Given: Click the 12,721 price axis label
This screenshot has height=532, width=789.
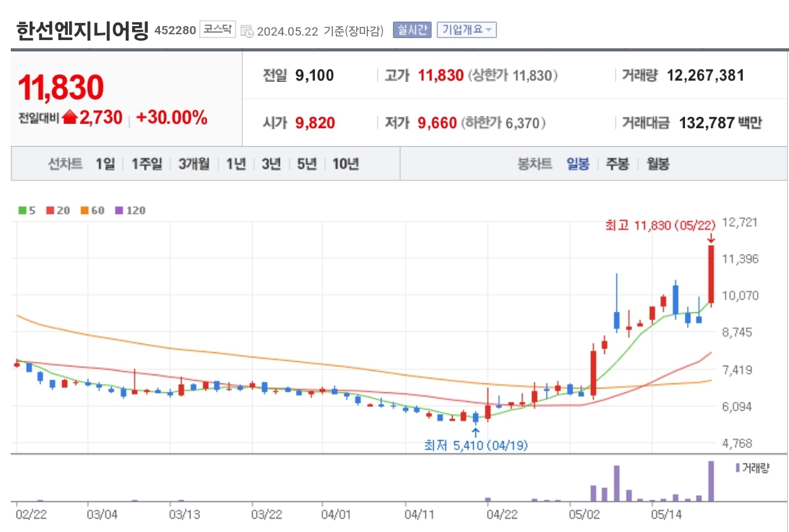Looking at the screenshot, I should (739, 223).
